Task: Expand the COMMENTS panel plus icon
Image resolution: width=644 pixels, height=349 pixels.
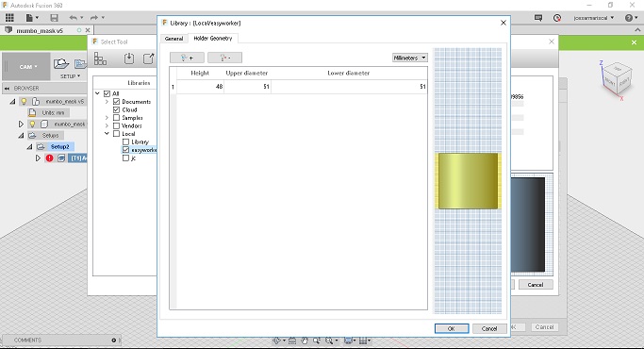Action: click(x=114, y=341)
